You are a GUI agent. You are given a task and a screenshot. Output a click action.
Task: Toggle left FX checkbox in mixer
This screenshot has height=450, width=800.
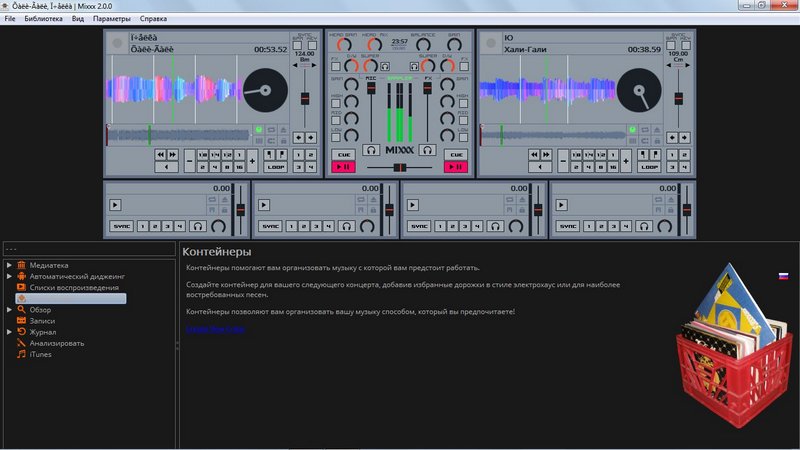[336, 66]
